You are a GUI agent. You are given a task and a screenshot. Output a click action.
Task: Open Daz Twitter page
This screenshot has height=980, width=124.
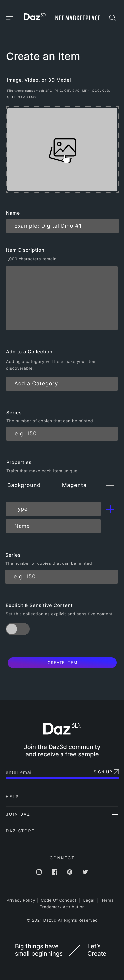coord(85,872)
